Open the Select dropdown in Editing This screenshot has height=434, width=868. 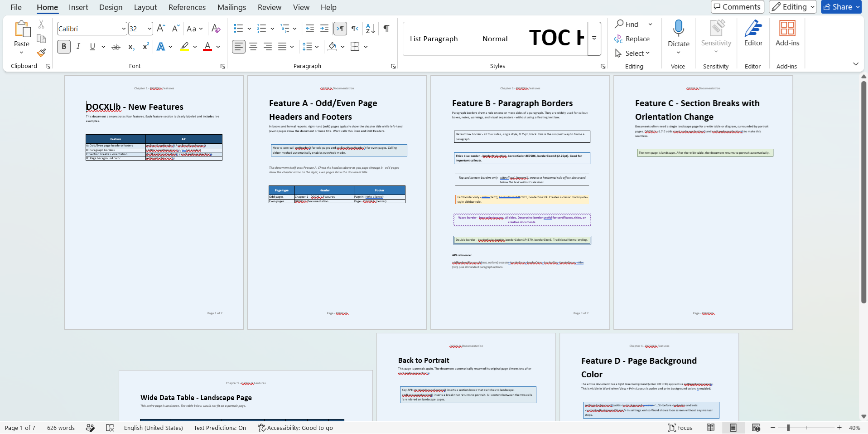tap(632, 54)
